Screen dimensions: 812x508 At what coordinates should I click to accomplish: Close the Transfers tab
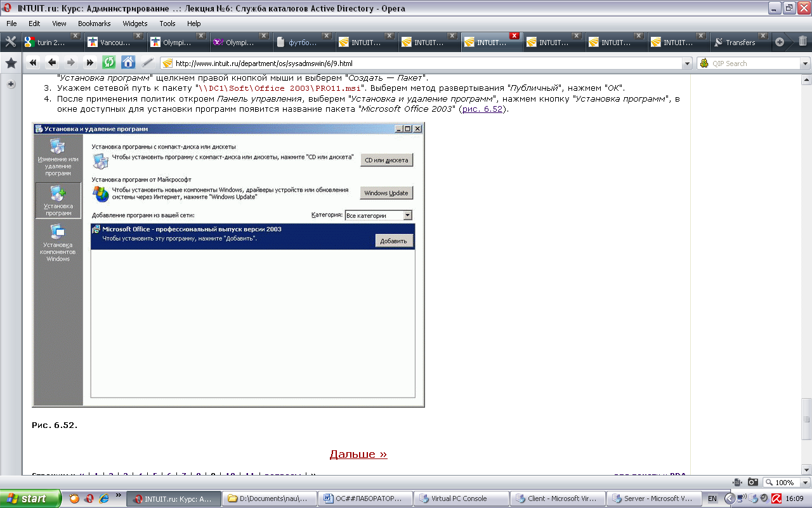[763, 36]
